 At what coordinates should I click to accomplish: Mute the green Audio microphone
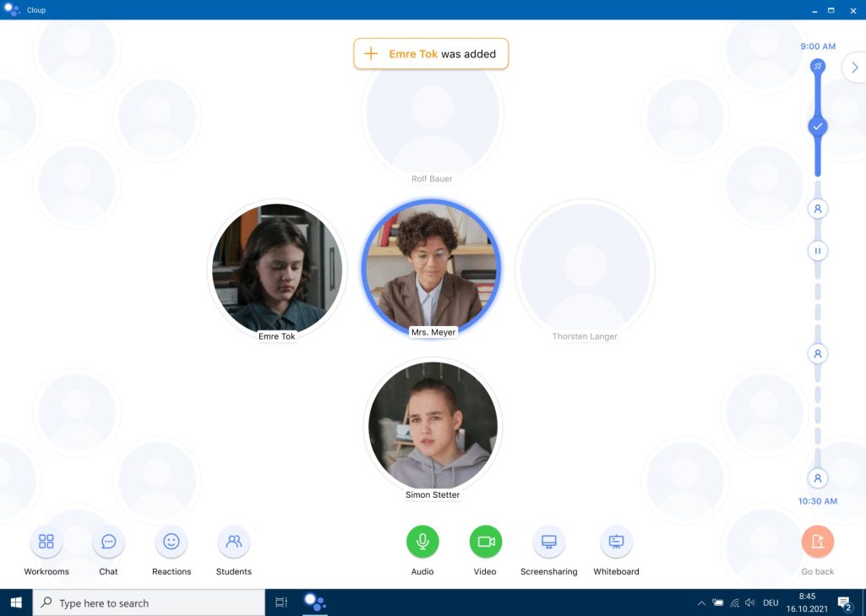pos(422,542)
